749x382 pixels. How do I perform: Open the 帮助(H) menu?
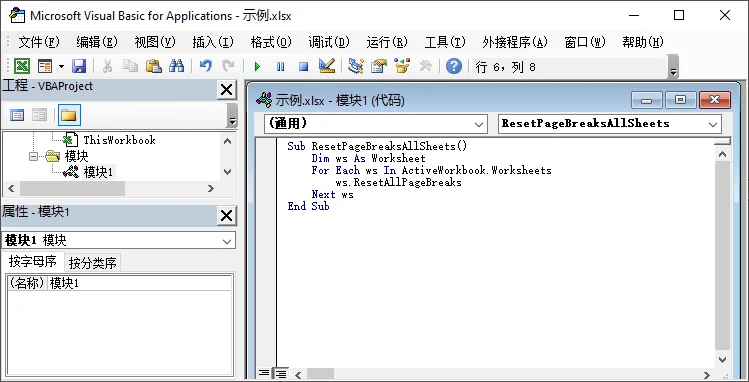click(643, 42)
